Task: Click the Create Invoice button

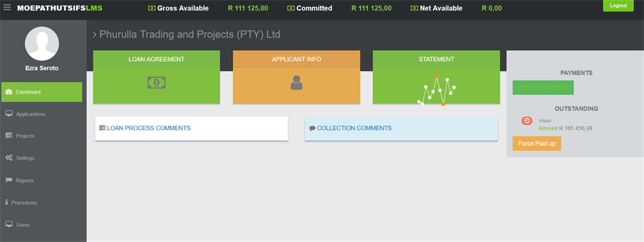Action: (x=543, y=88)
